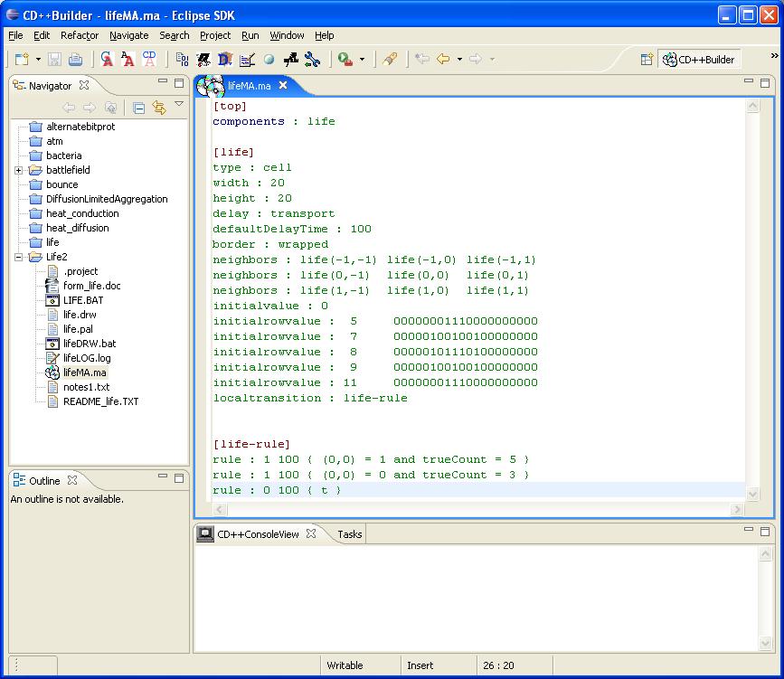
Task: Collapse the Life2 folder
Action: click(x=18, y=257)
